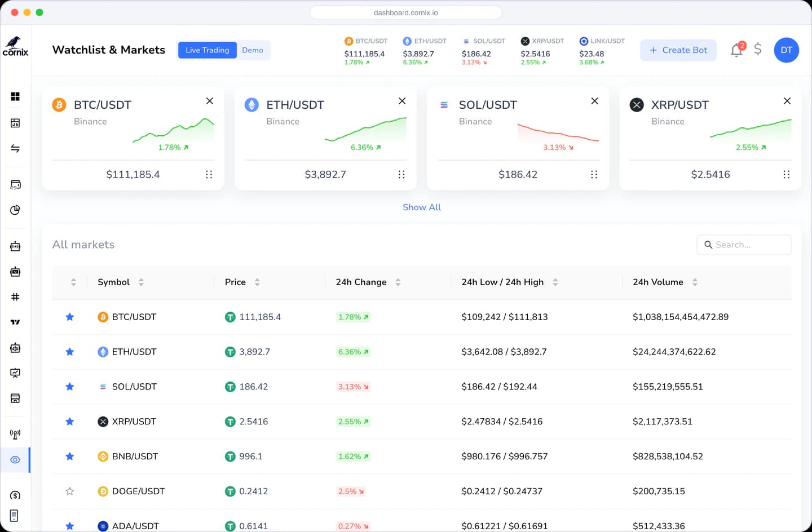Click the markets Search field
Image resolution: width=812 pixels, height=532 pixels.
click(x=744, y=245)
